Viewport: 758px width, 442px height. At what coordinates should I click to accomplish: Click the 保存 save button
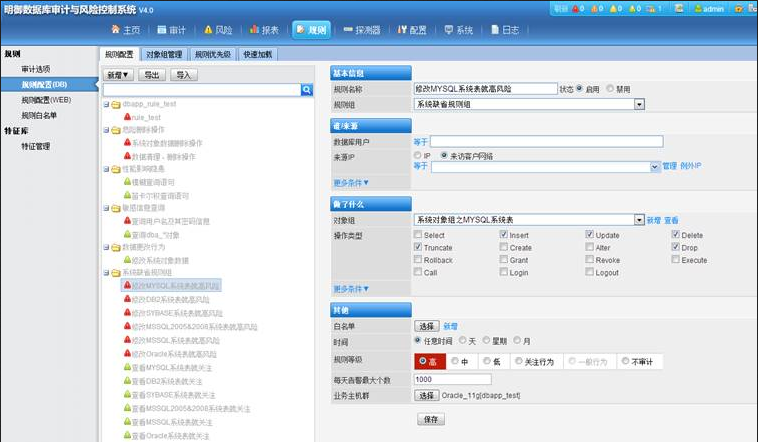point(431,419)
